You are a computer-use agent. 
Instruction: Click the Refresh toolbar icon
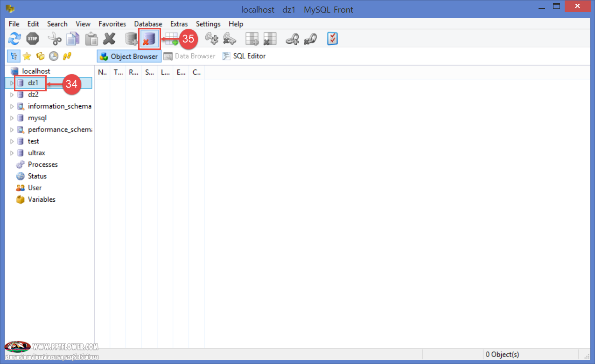pyautogui.click(x=15, y=39)
